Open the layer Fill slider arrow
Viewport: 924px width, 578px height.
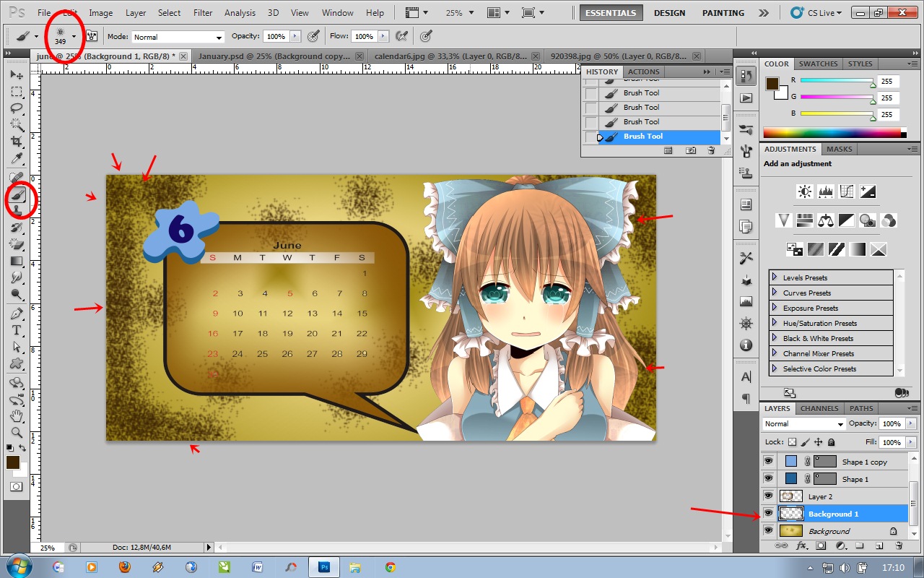click(911, 442)
